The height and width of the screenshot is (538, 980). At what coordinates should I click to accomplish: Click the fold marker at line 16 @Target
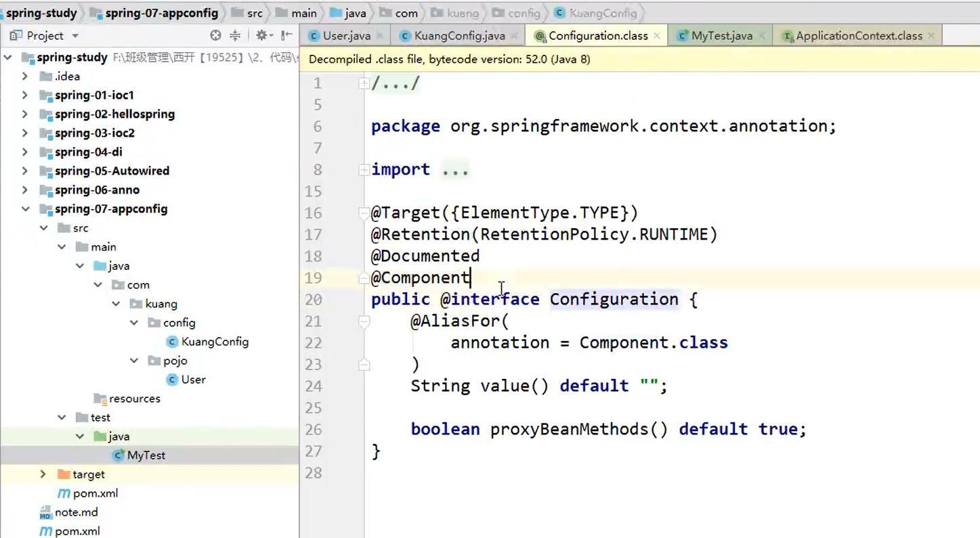(x=364, y=213)
